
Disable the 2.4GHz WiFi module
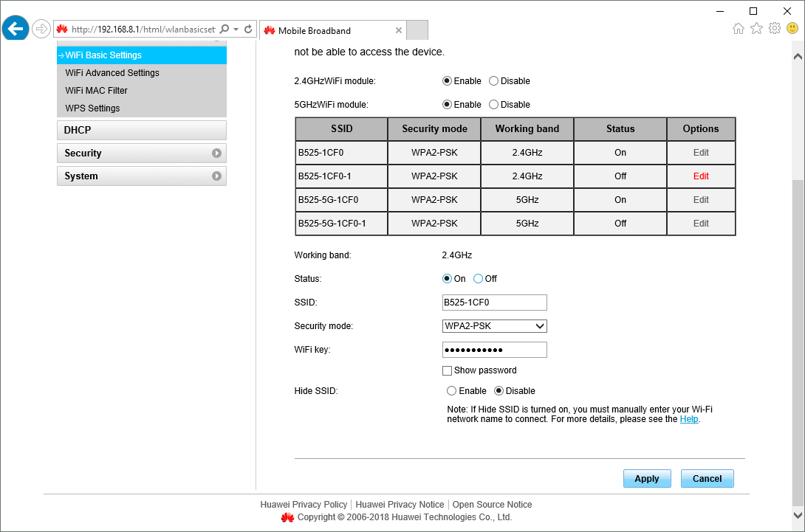494,81
